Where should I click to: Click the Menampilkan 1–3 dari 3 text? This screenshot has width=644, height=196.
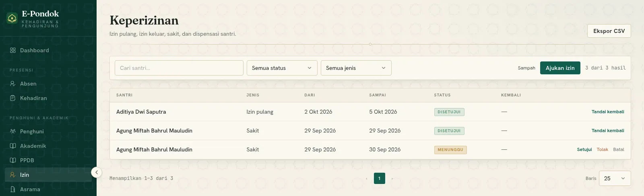click(x=141, y=178)
